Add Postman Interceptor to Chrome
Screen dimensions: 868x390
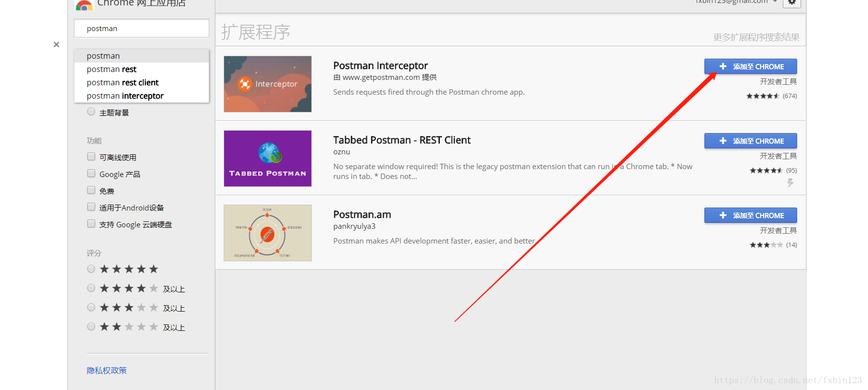click(750, 67)
